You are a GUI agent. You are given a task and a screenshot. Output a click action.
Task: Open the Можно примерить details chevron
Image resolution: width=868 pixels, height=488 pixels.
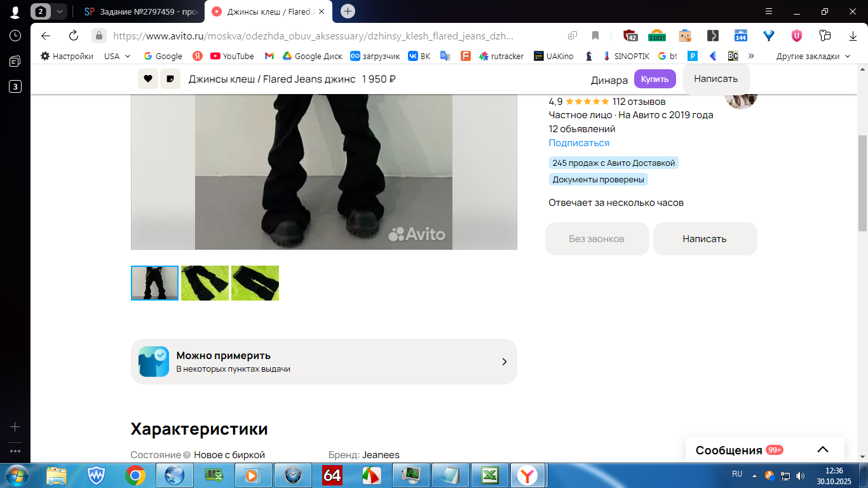pos(505,362)
